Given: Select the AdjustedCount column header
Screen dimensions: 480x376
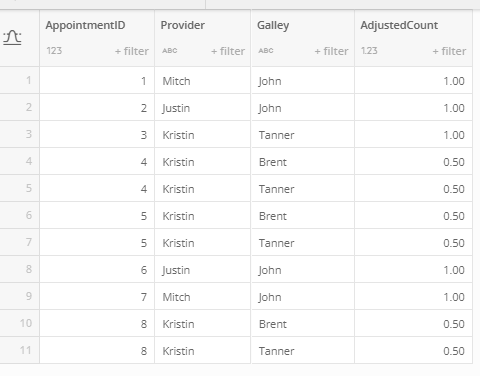Looking at the screenshot, I should 399,25.
